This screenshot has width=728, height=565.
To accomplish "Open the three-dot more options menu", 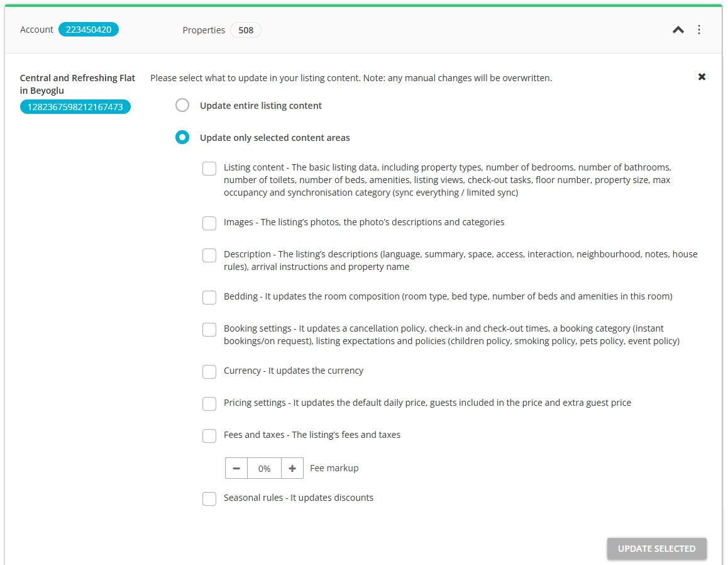I will 699,30.
